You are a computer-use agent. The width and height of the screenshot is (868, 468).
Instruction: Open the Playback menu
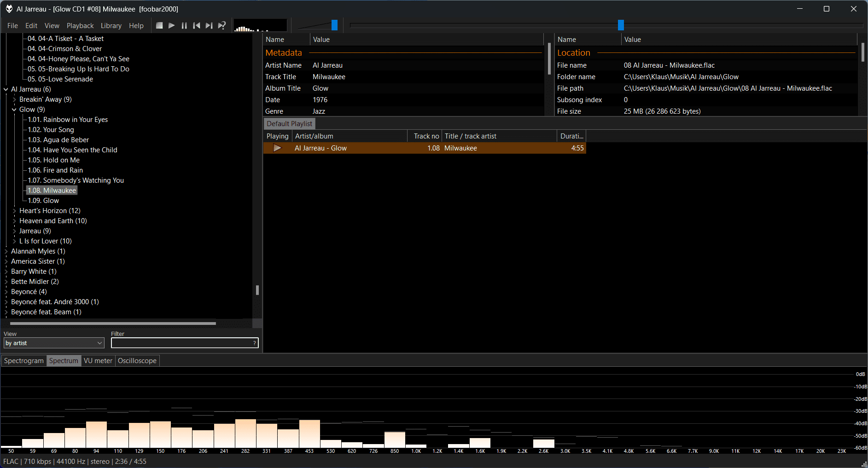coord(80,26)
